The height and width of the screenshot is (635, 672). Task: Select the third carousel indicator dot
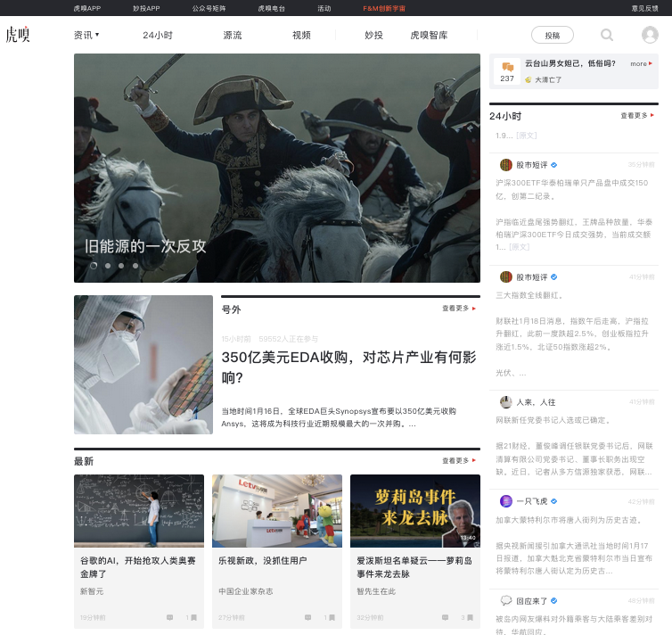pos(121,266)
